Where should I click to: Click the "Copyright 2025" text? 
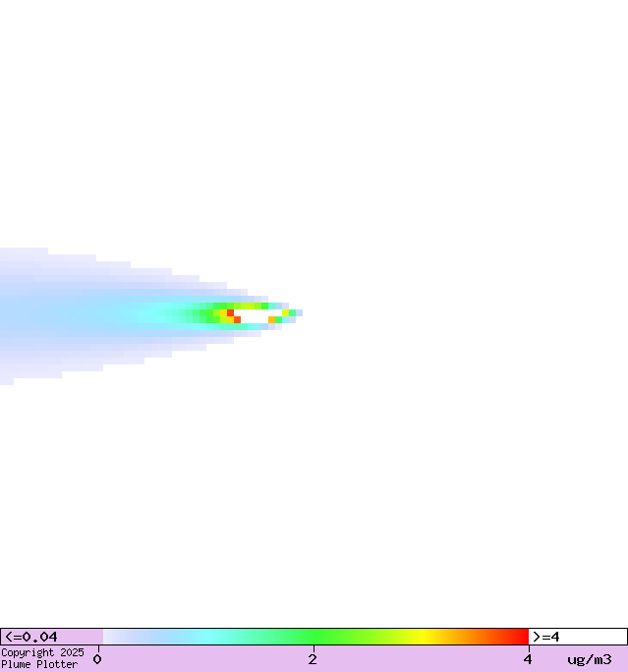click(42, 652)
